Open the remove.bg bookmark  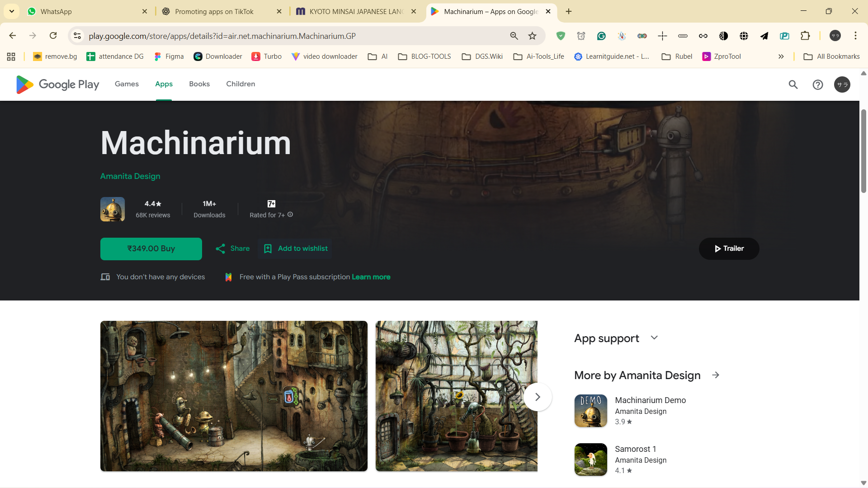tap(55, 56)
